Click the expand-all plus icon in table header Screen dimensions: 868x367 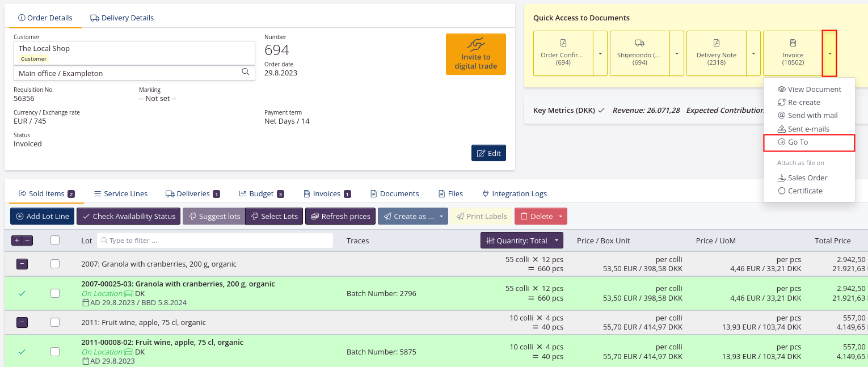tap(17, 241)
